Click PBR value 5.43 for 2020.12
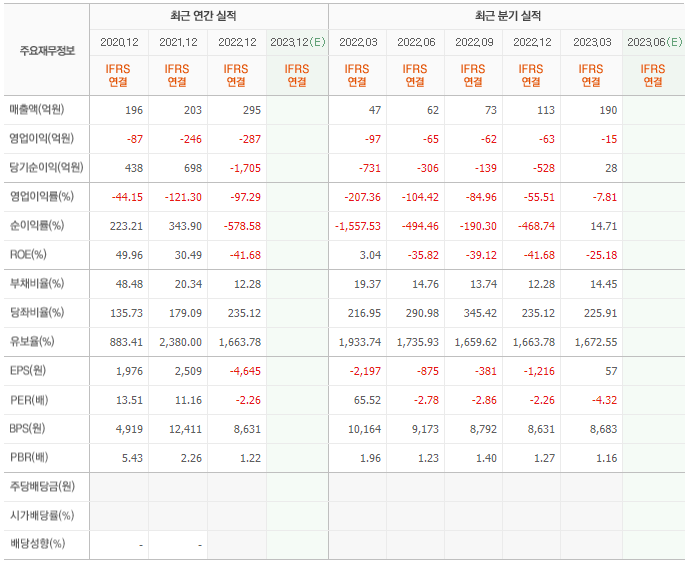The height and width of the screenshot is (564, 688). pyautogui.click(x=132, y=458)
